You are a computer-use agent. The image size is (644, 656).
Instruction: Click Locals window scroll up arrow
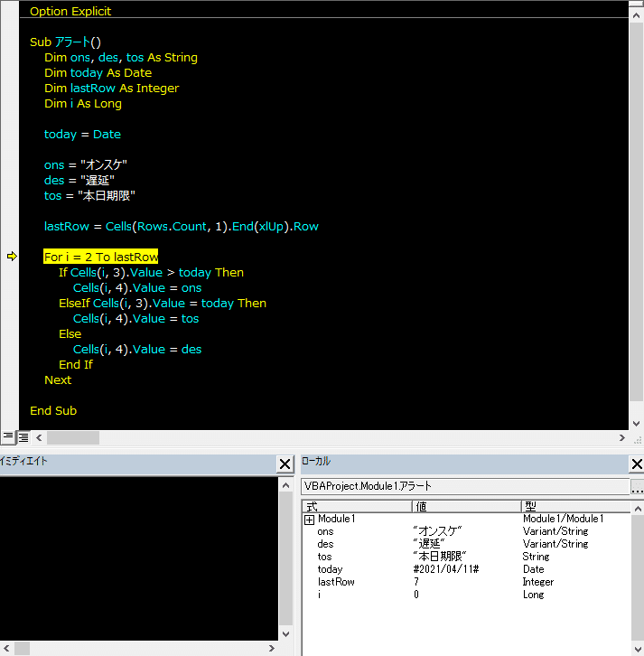[638, 509]
